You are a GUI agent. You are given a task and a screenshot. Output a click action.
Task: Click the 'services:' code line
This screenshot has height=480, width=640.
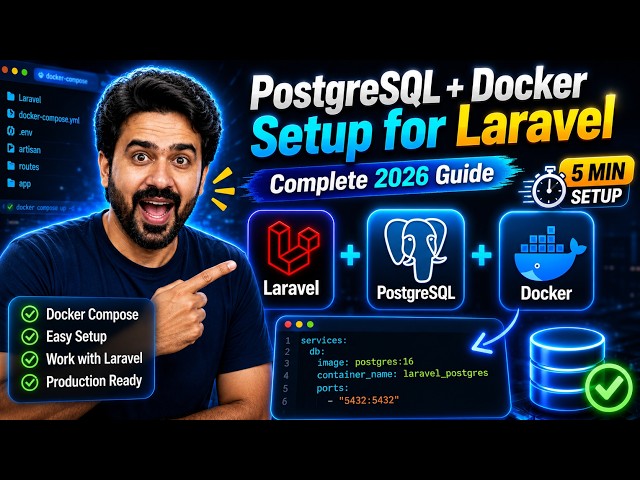pyautogui.click(x=324, y=340)
